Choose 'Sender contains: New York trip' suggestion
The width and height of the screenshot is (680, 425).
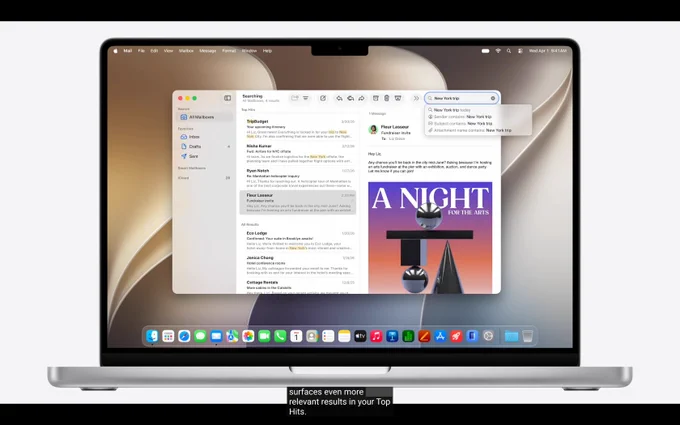point(477,117)
